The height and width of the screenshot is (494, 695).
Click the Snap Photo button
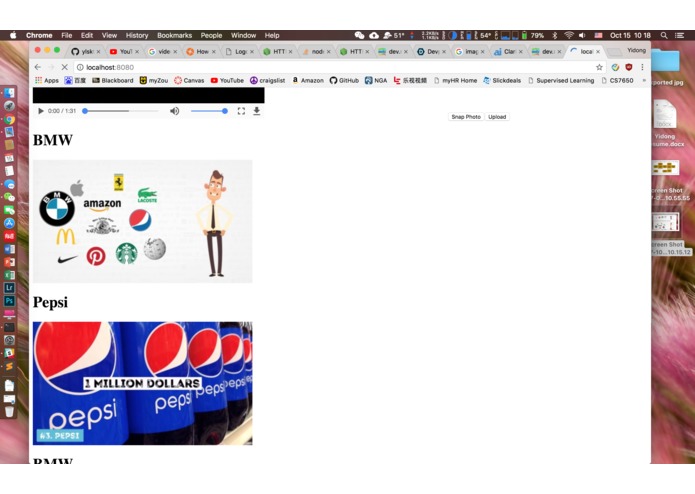click(x=466, y=117)
